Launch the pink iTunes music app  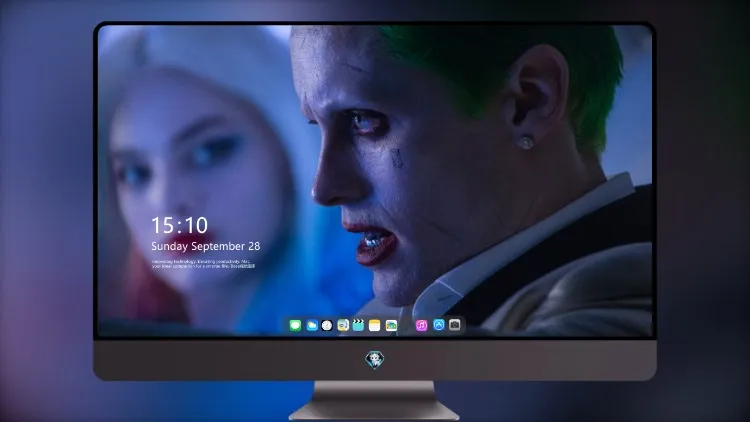421,325
